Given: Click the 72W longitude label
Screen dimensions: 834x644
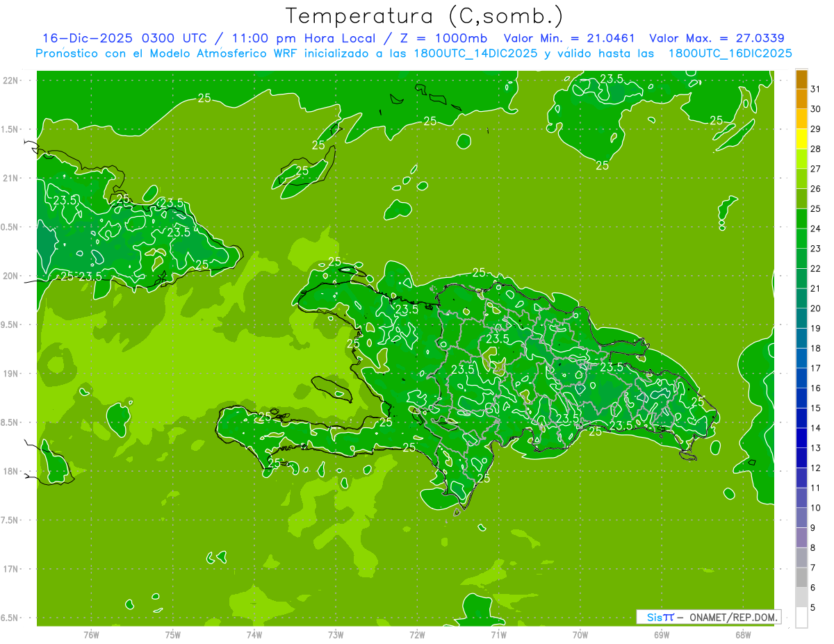Looking at the screenshot, I should [417, 635].
